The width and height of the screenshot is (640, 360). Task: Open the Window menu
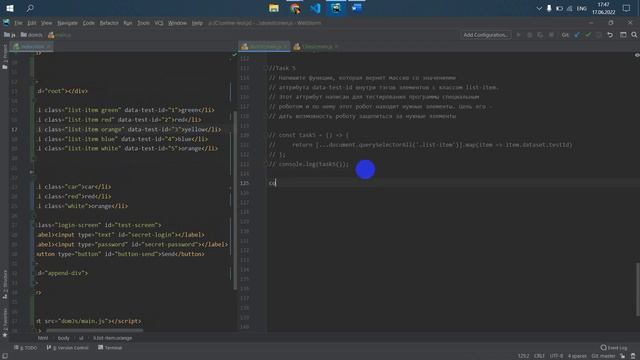[x=177, y=23]
